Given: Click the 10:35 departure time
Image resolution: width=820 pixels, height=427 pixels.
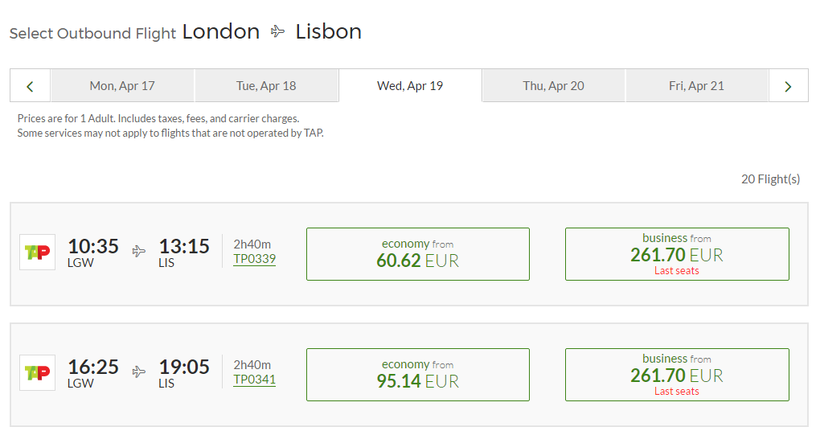Looking at the screenshot, I should click(x=93, y=246).
